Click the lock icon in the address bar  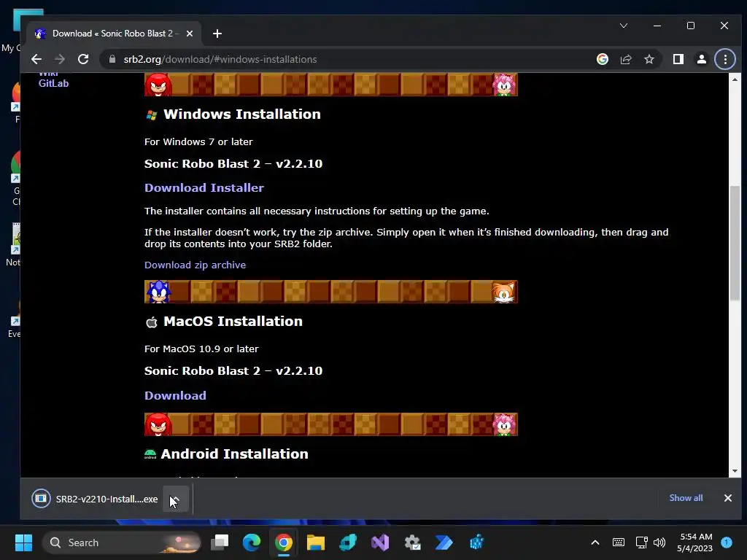[112, 59]
